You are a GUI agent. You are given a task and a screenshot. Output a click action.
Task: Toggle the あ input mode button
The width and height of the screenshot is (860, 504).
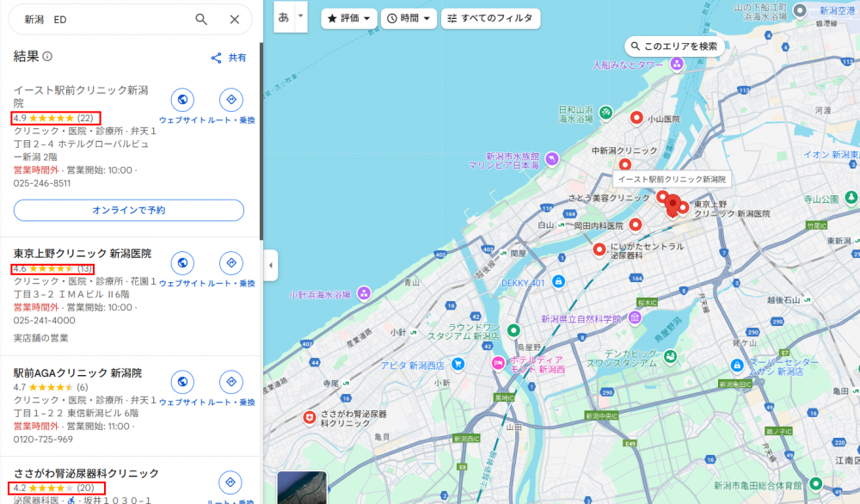[x=283, y=17]
